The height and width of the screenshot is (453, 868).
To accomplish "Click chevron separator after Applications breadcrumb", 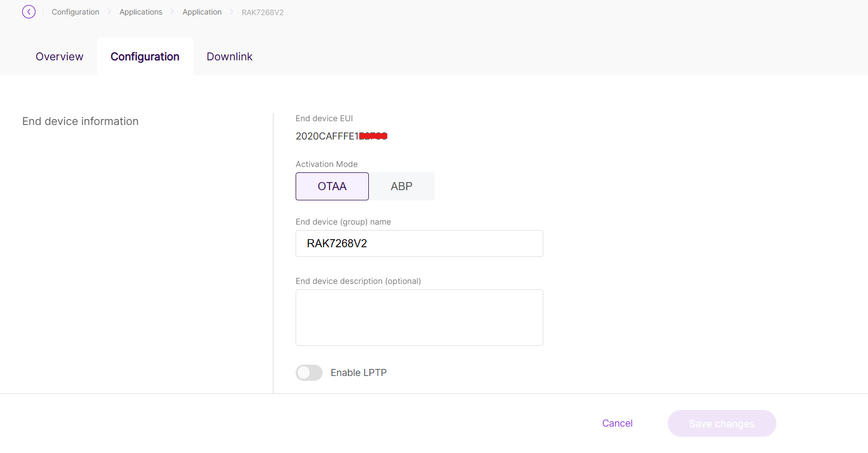I will pos(172,12).
